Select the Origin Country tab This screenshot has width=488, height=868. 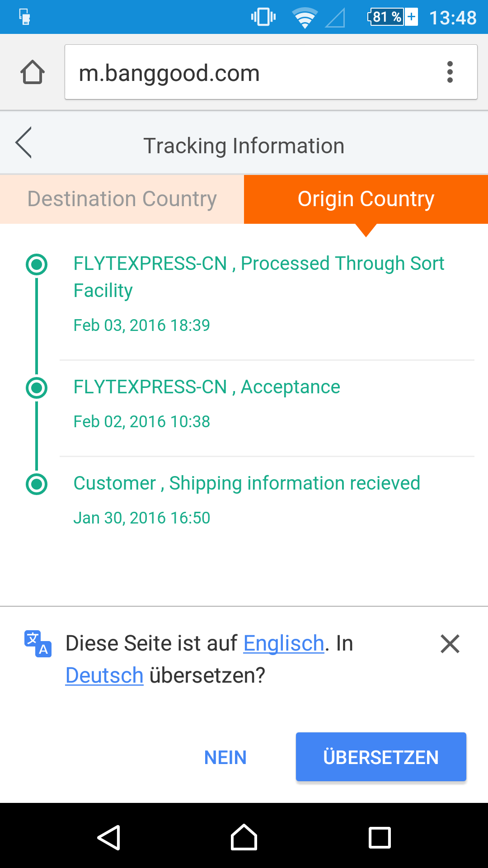(366, 199)
